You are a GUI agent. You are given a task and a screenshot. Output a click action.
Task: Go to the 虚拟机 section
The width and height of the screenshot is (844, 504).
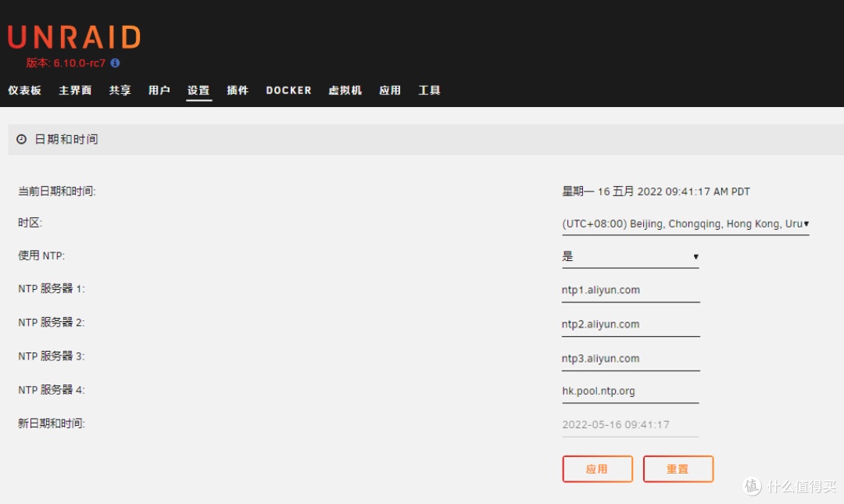click(345, 90)
